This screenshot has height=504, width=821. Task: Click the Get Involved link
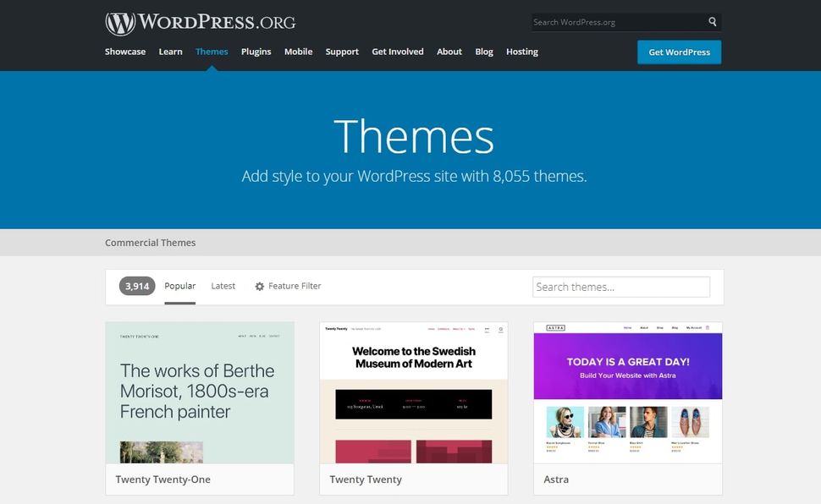[398, 52]
